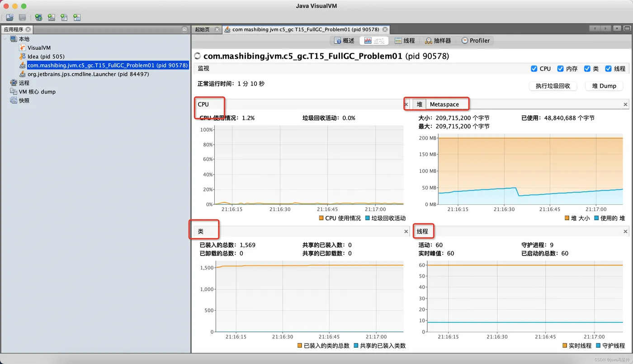Collapse the 本地 tree node
Viewport: 633px width, 364px height.
5,39
